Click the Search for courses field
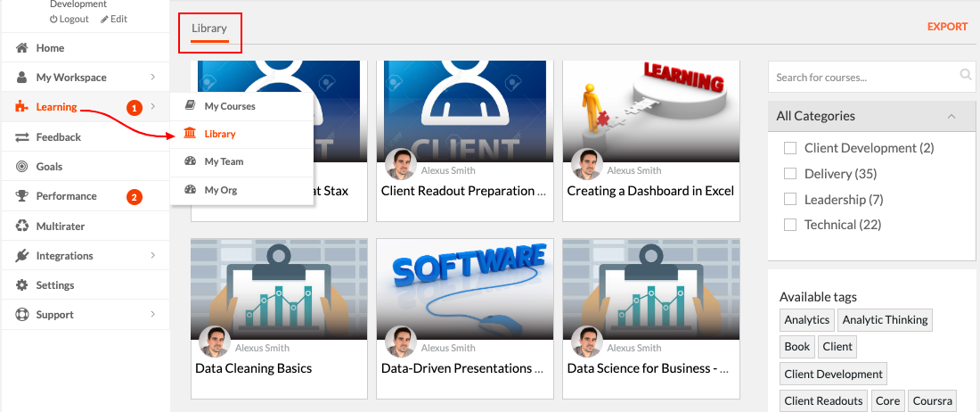Screen dimensions: 980x412 (x=864, y=78)
